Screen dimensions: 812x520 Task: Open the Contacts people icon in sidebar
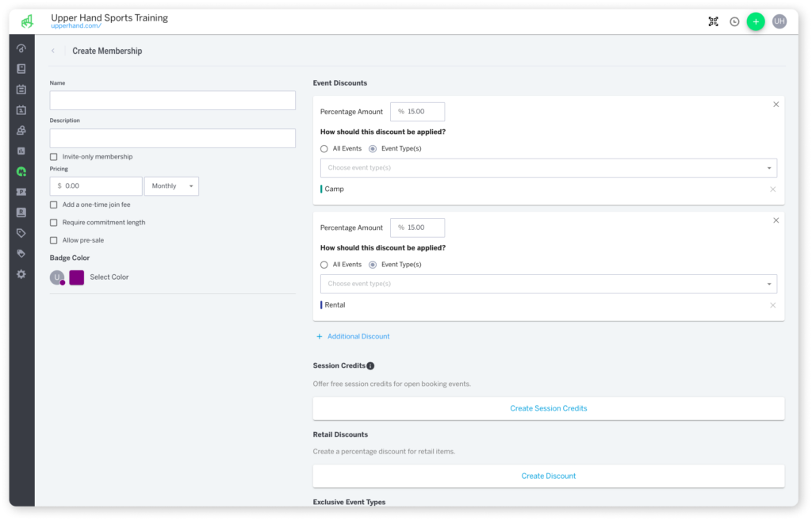click(21, 131)
